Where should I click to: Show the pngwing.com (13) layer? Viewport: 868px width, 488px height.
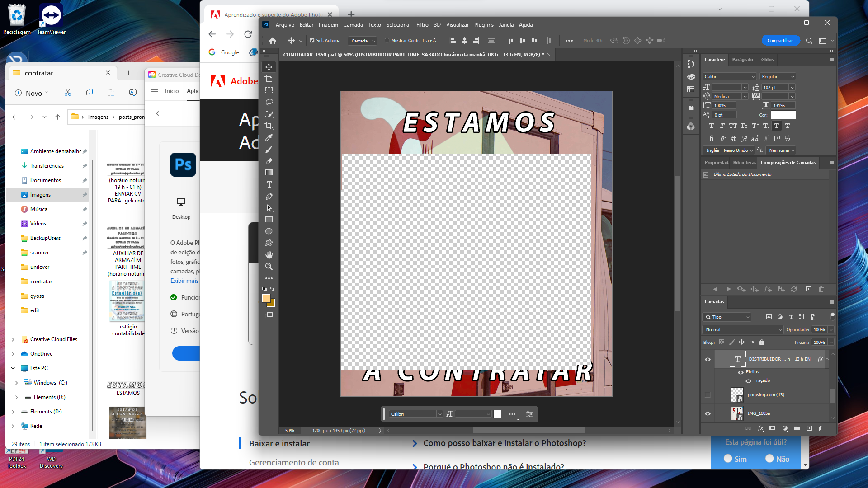708,394
